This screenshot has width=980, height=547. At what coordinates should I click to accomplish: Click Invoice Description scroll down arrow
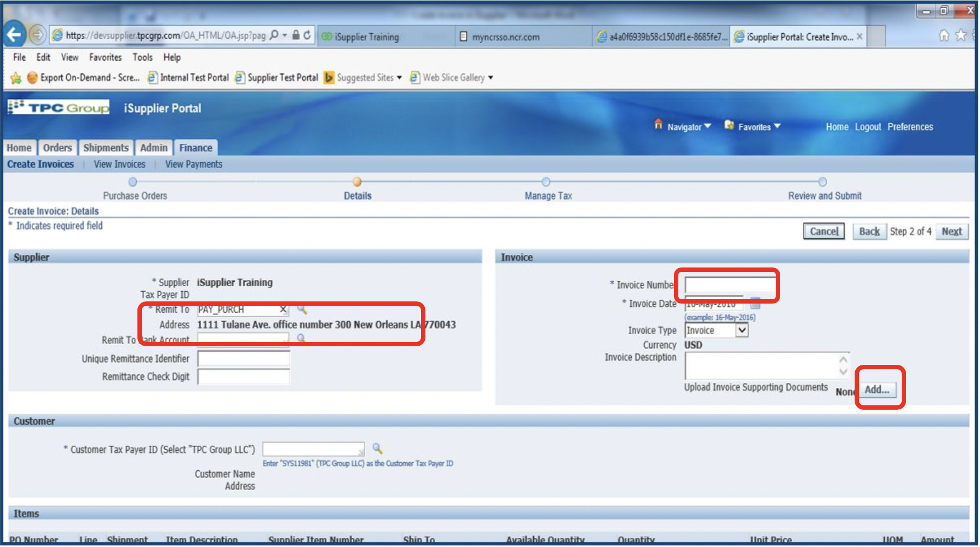pyautogui.click(x=844, y=372)
